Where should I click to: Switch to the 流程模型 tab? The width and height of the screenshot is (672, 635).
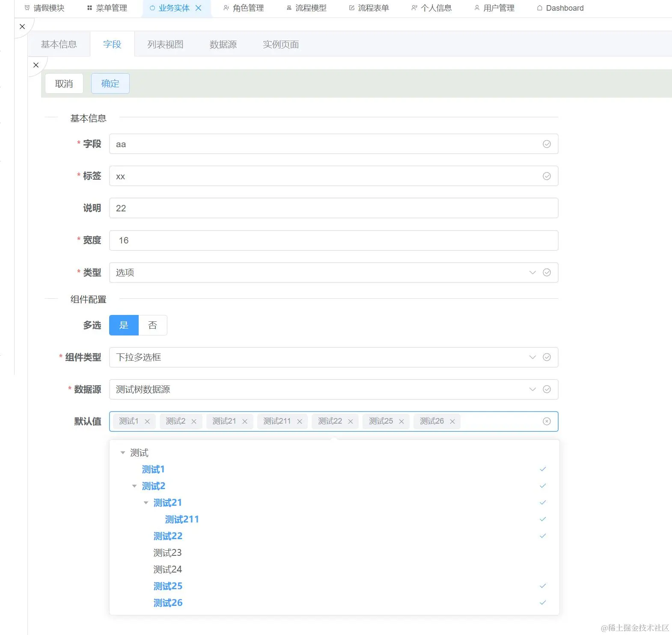[x=306, y=8]
